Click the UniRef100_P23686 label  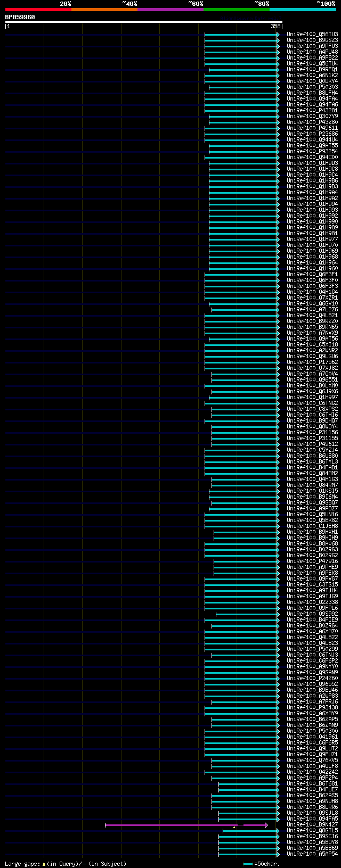coord(312,134)
